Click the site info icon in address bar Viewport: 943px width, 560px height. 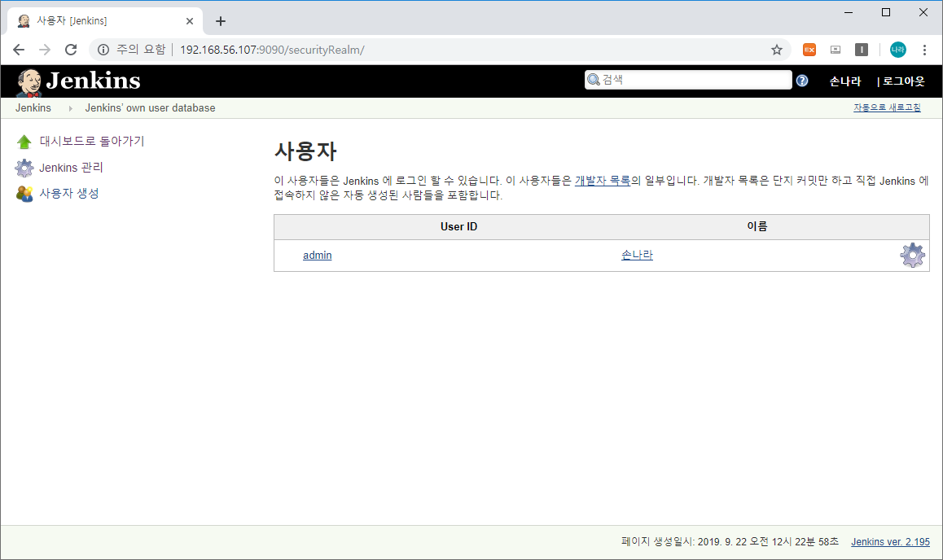point(103,50)
